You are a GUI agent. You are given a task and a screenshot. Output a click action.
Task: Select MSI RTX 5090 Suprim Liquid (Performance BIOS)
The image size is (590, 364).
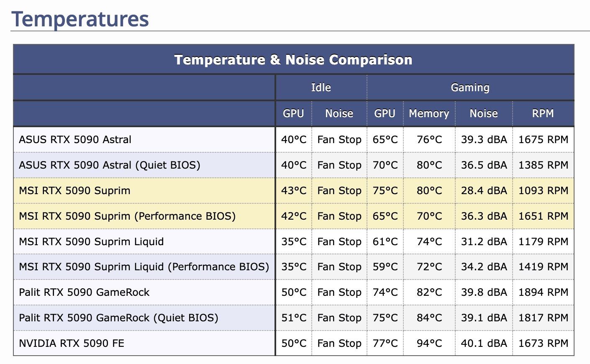[144, 267]
